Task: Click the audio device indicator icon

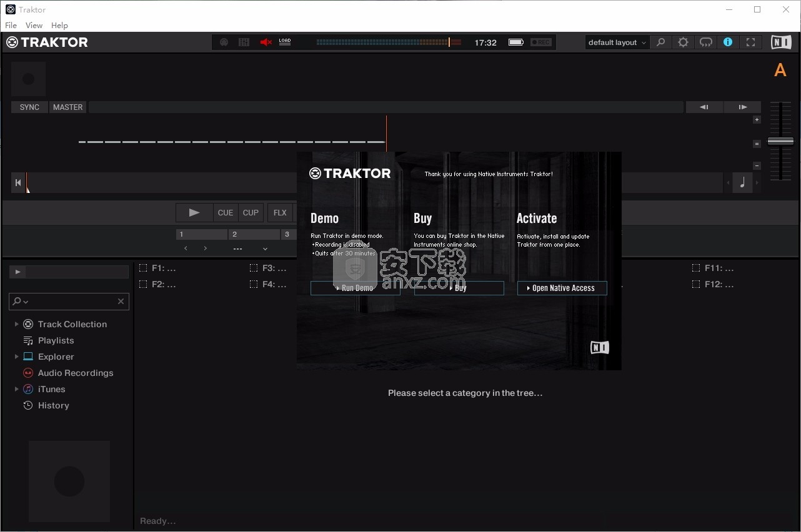Action: coord(244,42)
